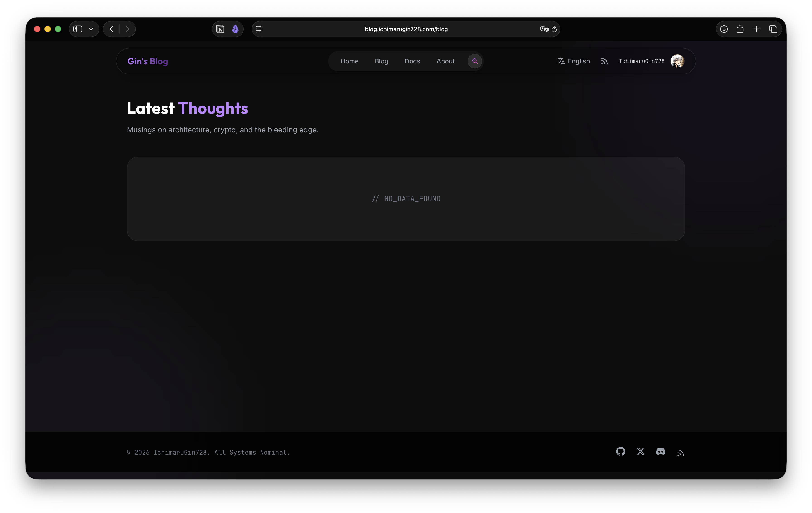The height and width of the screenshot is (513, 812).
Task: Open the RSS feed icon in navbar
Action: click(x=604, y=61)
